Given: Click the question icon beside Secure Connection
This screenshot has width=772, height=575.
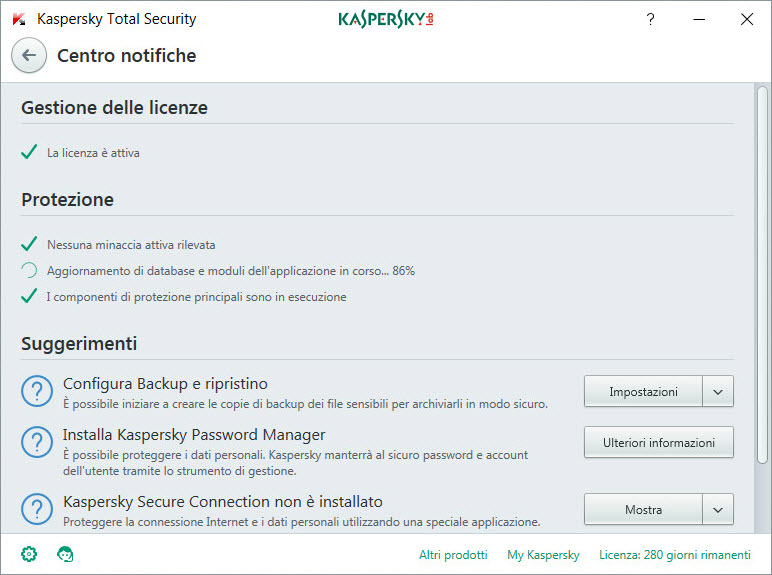Looking at the screenshot, I should pyautogui.click(x=37, y=508).
